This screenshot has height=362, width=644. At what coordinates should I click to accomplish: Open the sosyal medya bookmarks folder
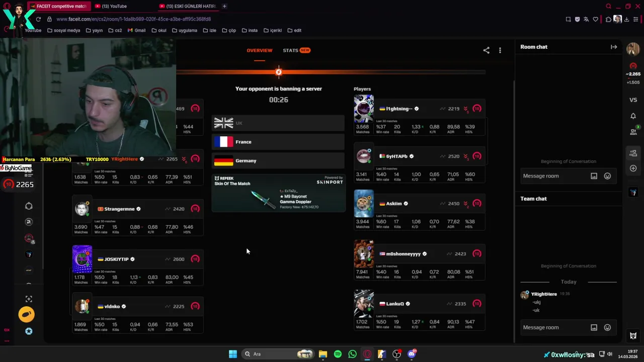click(63, 30)
